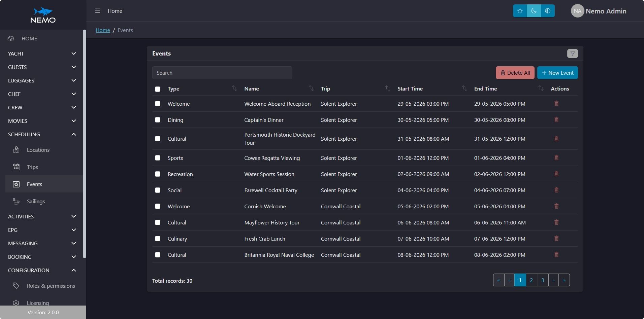
Task: Go to next page arrow
Action: (x=553, y=280)
